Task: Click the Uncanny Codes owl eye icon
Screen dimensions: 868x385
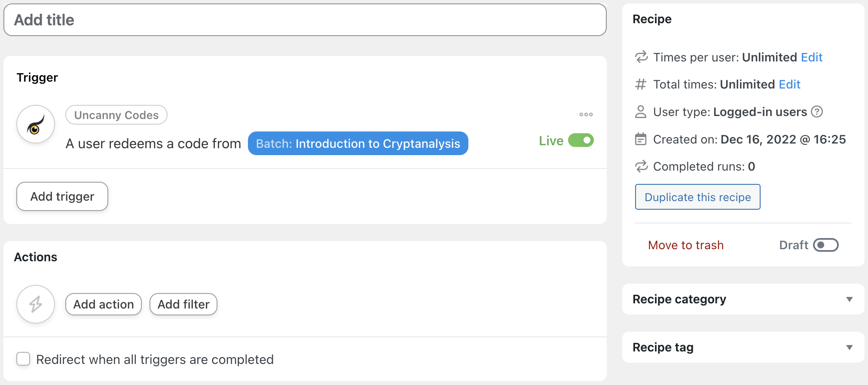Action: point(36,125)
